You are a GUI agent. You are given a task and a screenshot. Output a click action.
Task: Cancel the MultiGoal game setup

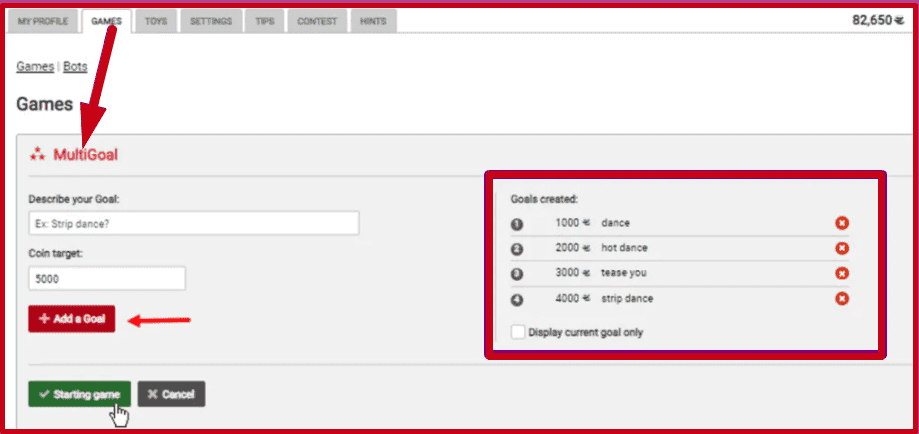tap(171, 394)
